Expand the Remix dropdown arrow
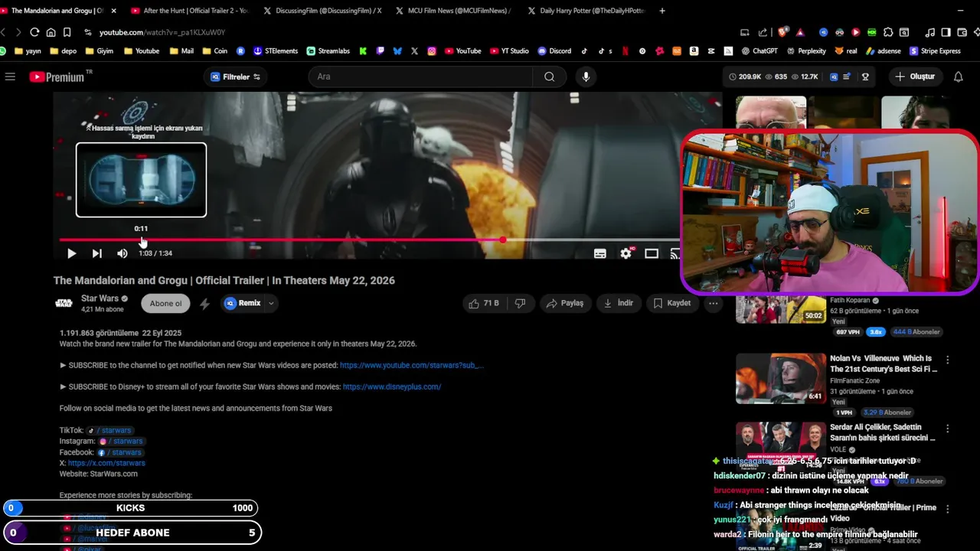Image resolution: width=980 pixels, height=551 pixels. tap(270, 303)
